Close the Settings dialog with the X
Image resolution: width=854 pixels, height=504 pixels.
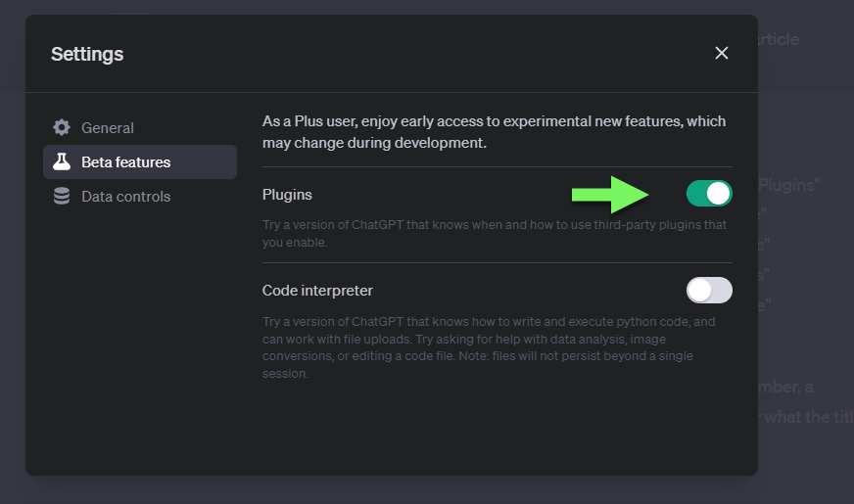(x=722, y=53)
